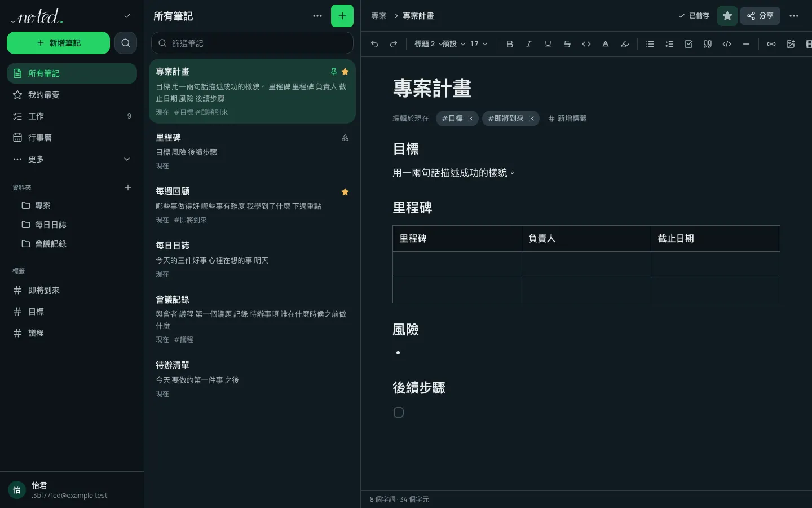The height and width of the screenshot is (508, 812).
Task: Click 新增標籤 to add a tag
Action: (568, 119)
